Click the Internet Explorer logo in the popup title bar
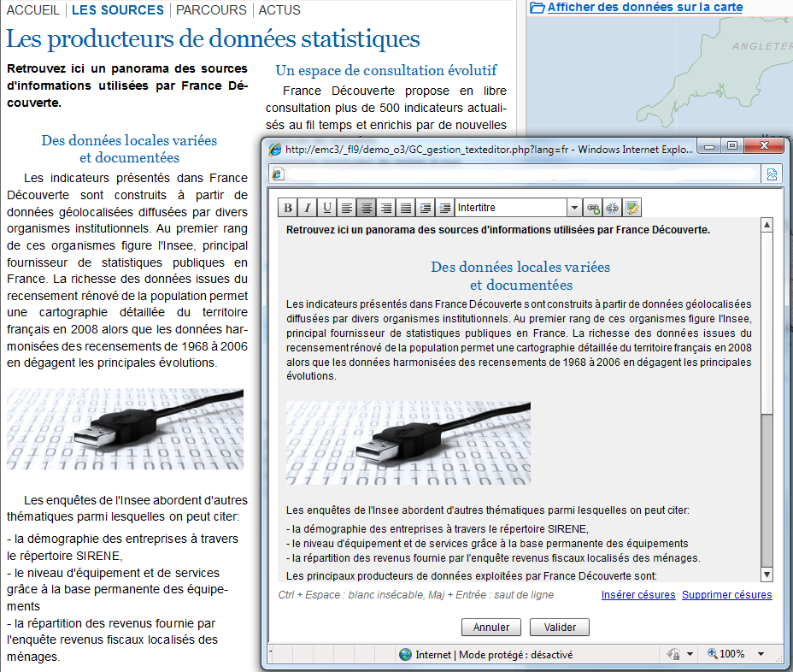 click(x=275, y=150)
